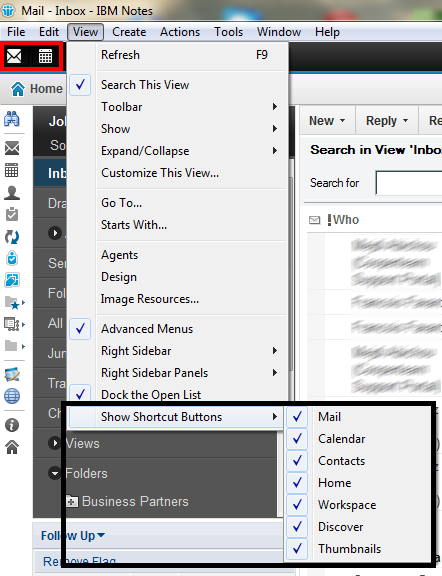Select Starts With... menu item

177,225
